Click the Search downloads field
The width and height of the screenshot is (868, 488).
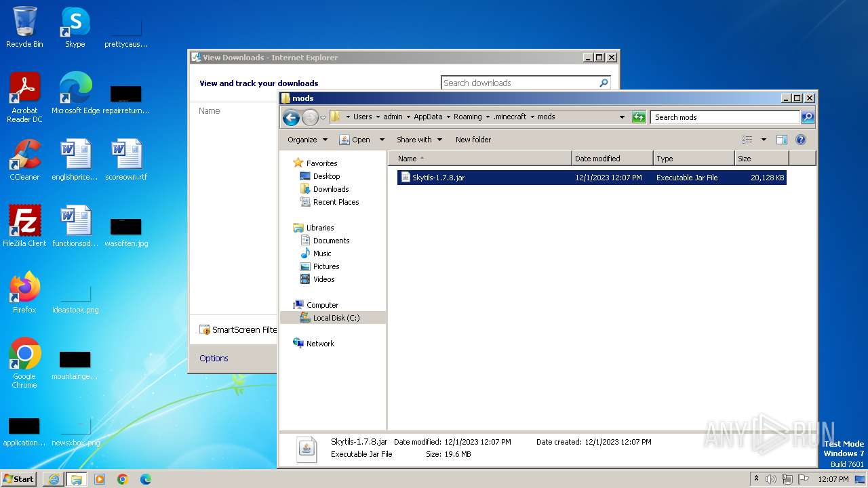coord(519,83)
